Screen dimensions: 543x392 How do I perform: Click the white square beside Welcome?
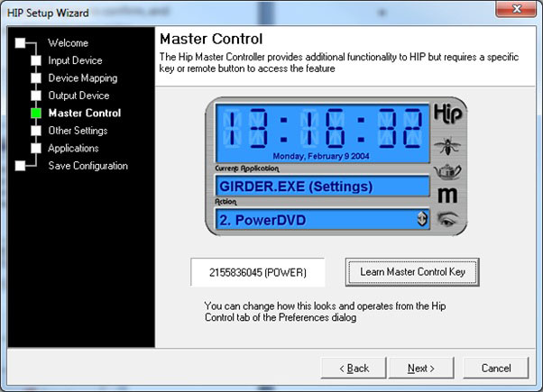click(x=20, y=43)
